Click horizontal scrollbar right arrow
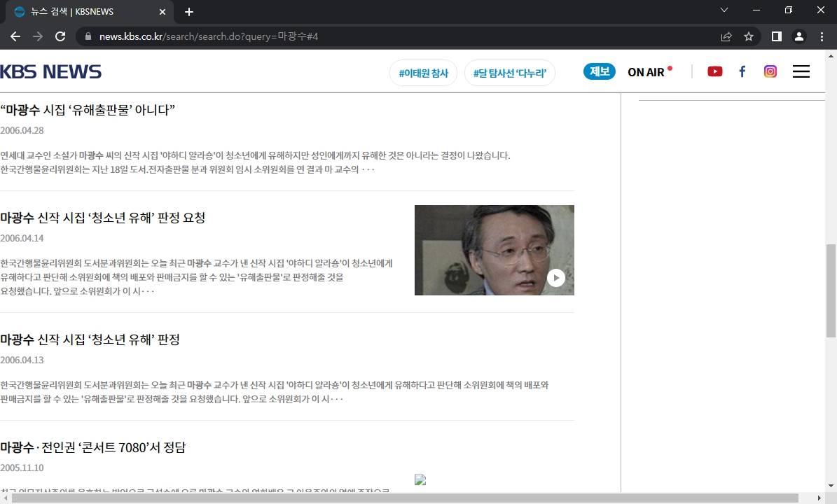This screenshot has width=837, height=504. tap(819, 498)
